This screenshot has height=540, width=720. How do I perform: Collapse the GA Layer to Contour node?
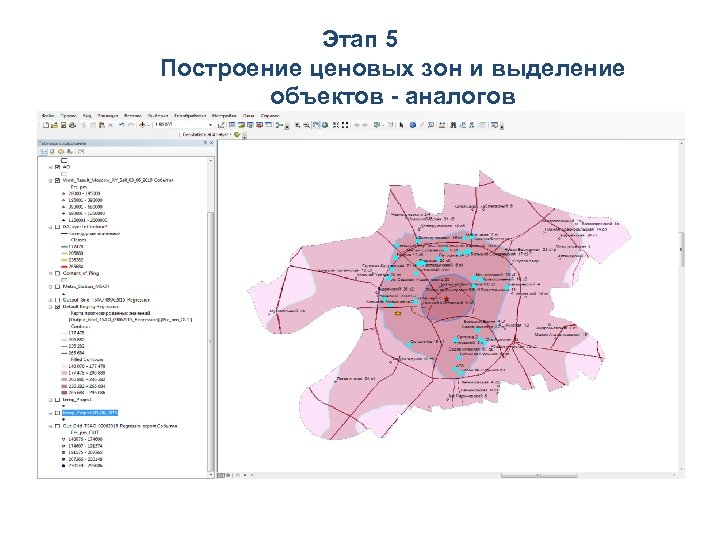coord(51,227)
